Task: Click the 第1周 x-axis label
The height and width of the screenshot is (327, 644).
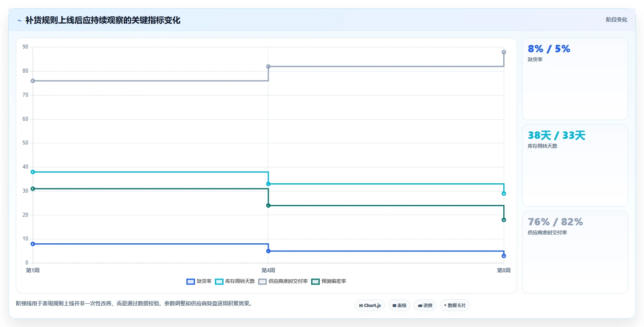Action: (33, 270)
